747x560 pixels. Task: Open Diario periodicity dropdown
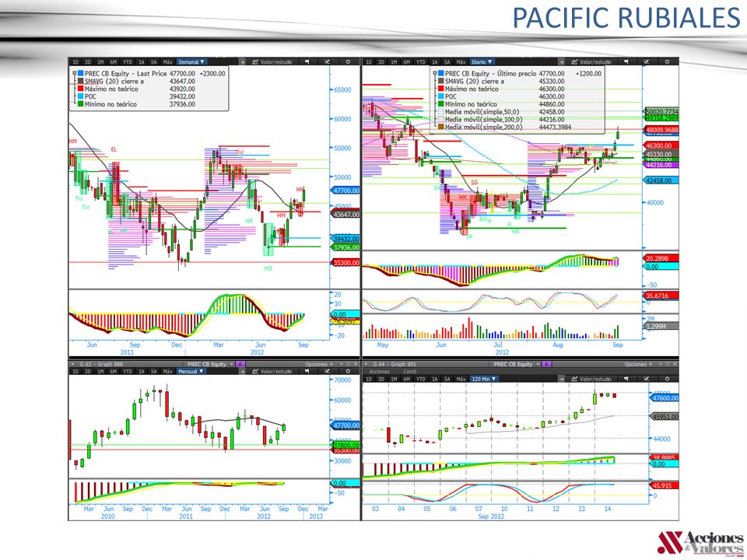pyautogui.click(x=482, y=62)
